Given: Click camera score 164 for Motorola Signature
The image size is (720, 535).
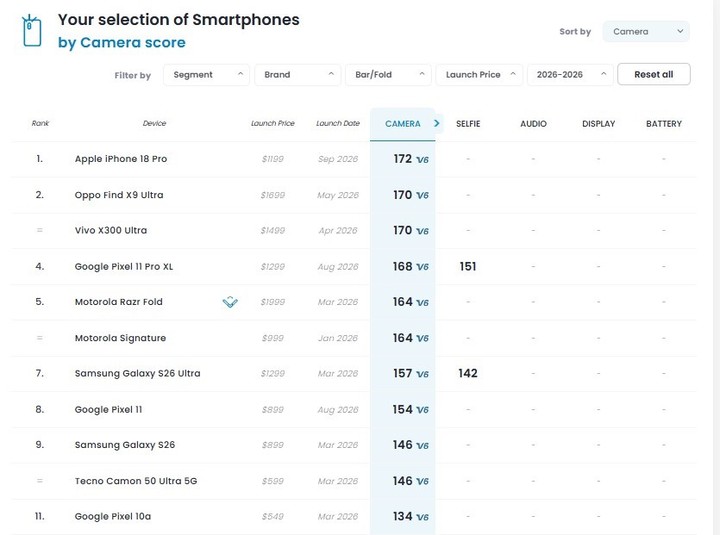Looking at the screenshot, I should (403, 338).
